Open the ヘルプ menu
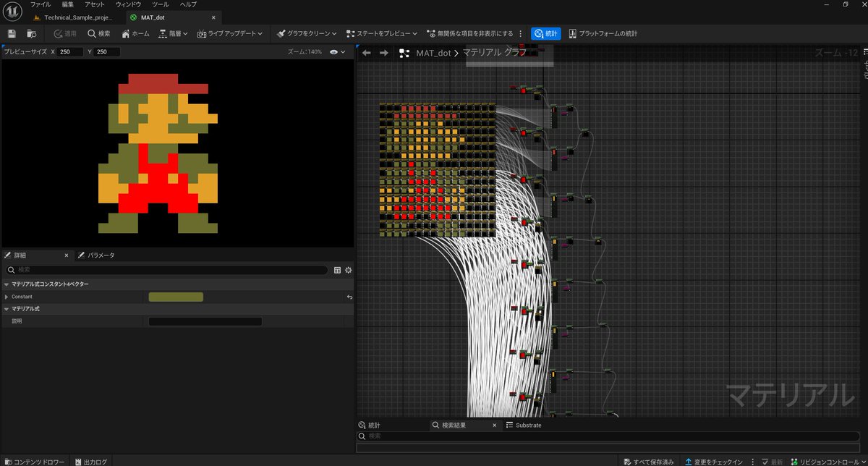The image size is (868, 466). point(188,4)
